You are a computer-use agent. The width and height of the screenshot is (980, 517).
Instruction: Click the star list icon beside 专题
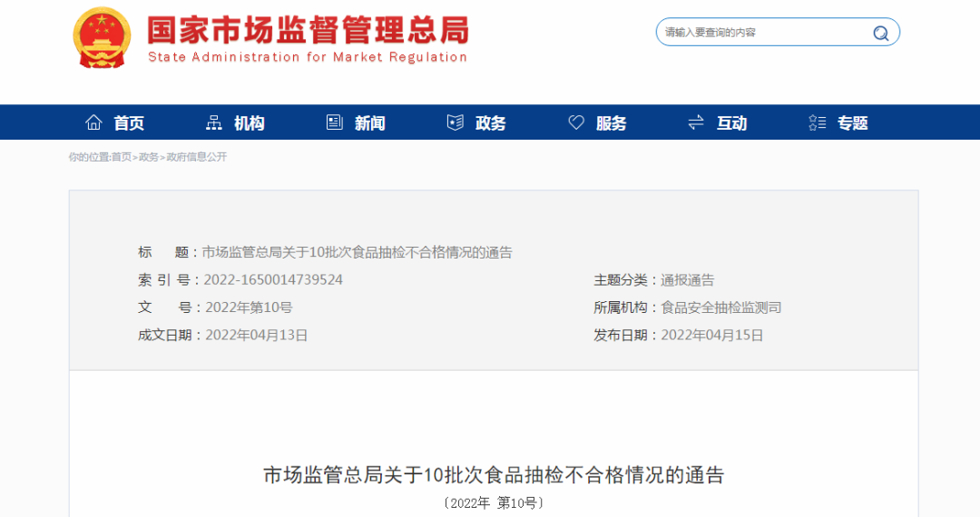tap(817, 122)
